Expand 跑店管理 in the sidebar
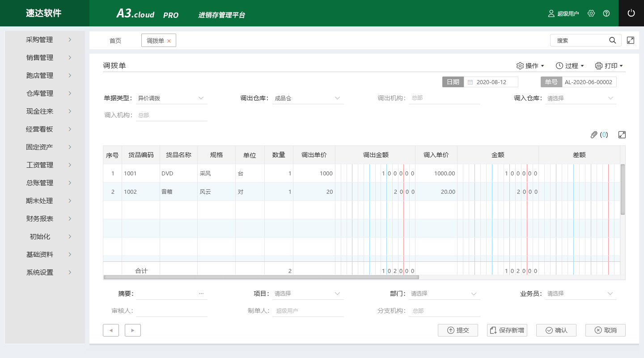 45,76
